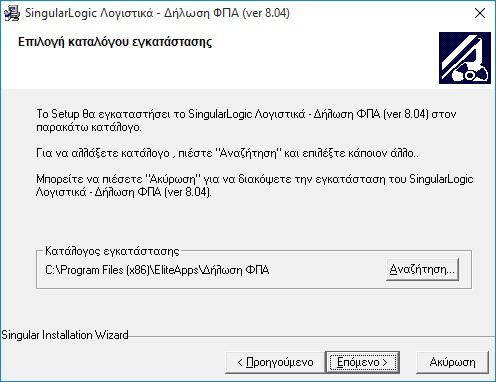496x382 pixels.
Task: Click the quoted word "Αναζήτηση" in the instructions
Action: pyautogui.click(x=247, y=153)
